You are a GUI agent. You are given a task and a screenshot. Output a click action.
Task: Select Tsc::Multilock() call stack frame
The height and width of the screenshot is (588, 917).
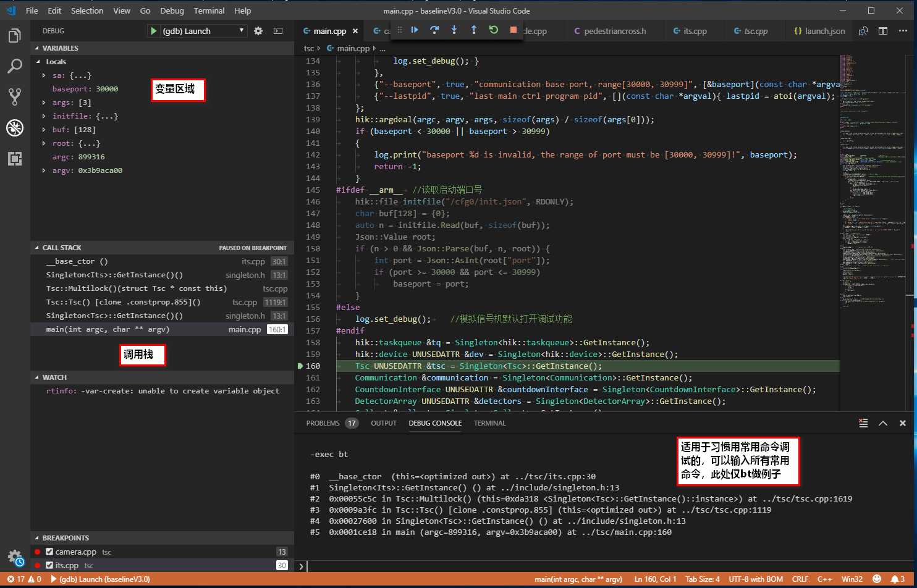(x=163, y=288)
